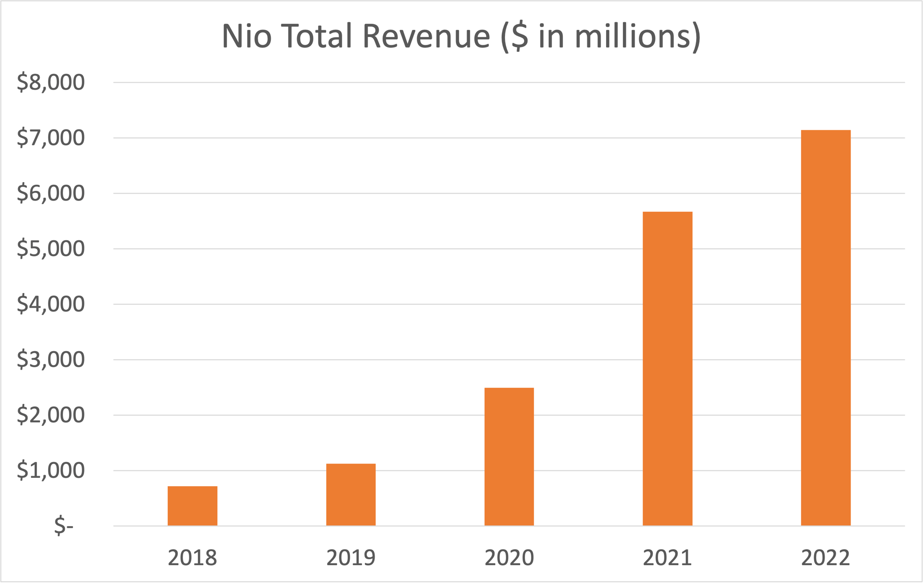Click the $- zero axis label

click(64, 526)
